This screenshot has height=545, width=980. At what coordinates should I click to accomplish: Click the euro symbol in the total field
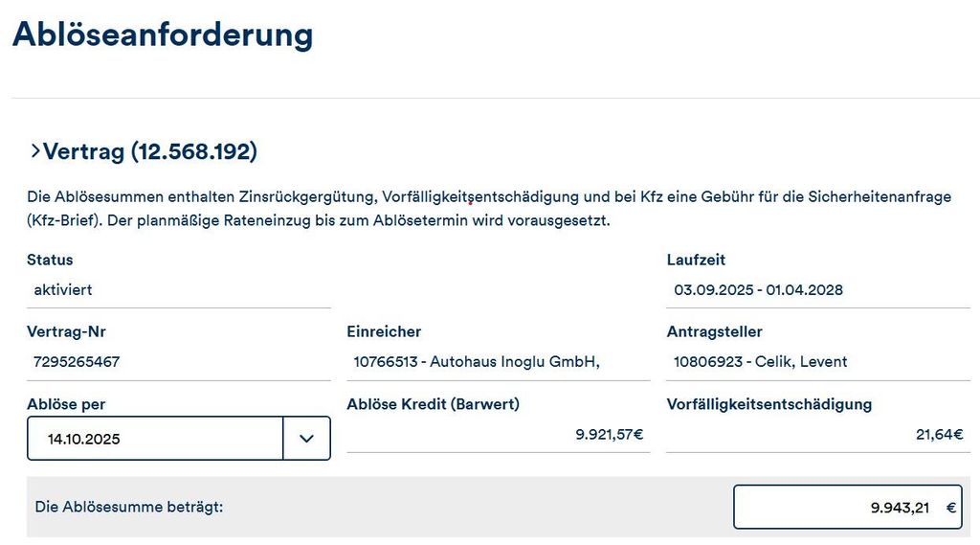click(x=950, y=508)
